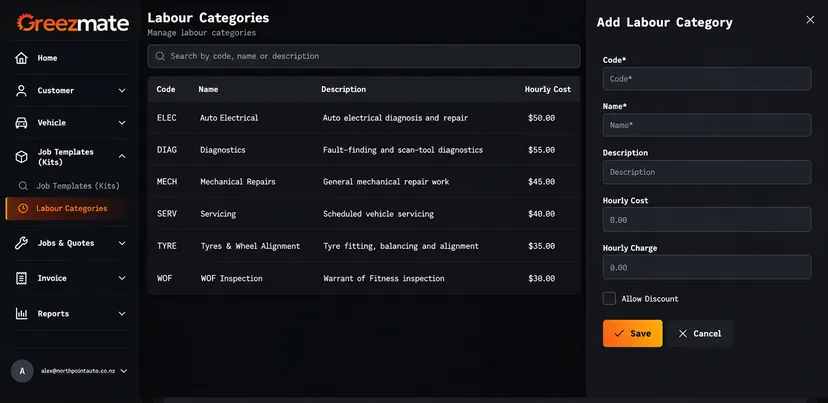
Task: Click the $50.00 hourly cost
Action: pos(541,118)
